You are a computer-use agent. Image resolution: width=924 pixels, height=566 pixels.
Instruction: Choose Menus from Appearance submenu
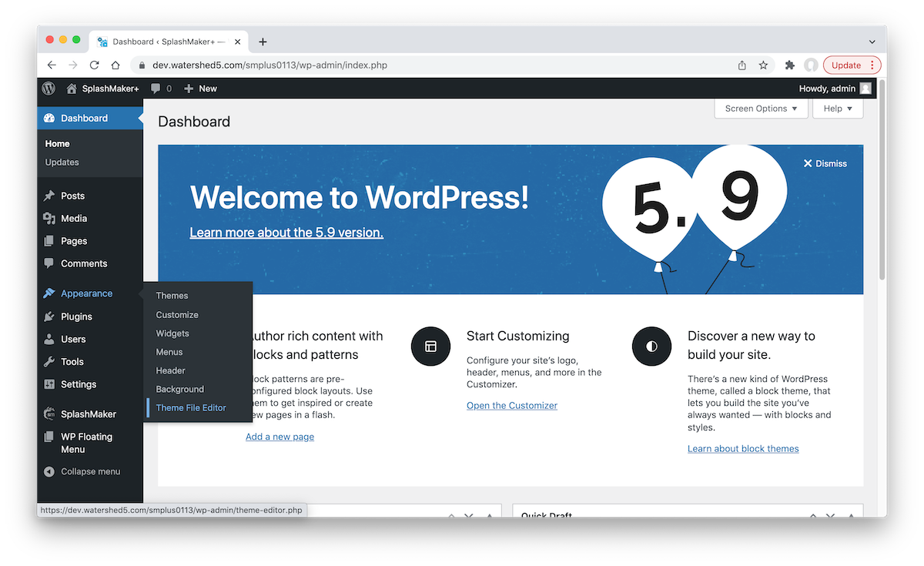click(169, 352)
